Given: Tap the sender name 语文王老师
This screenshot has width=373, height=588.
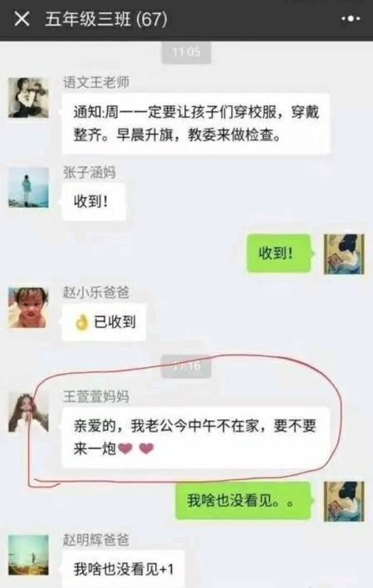Looking at the screenshot, I should point(96,82).
